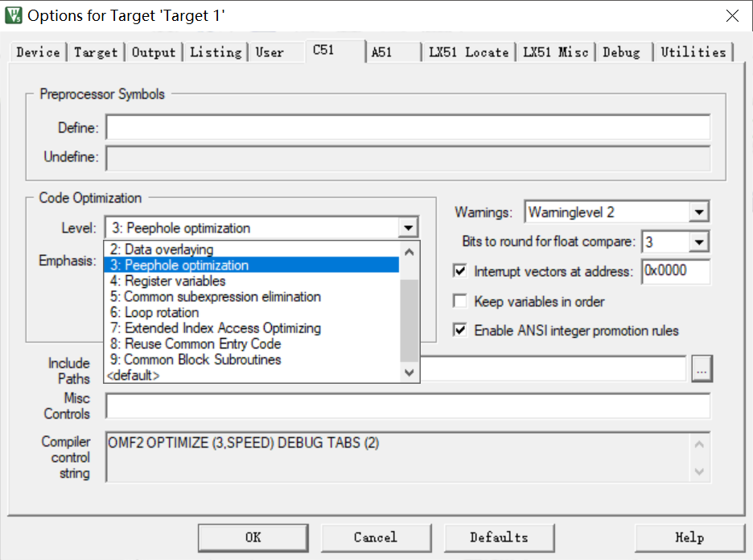Choose 7: Extended Index Access Optimizing
Viewport: 753px width, 560px height.
(252, 328)
